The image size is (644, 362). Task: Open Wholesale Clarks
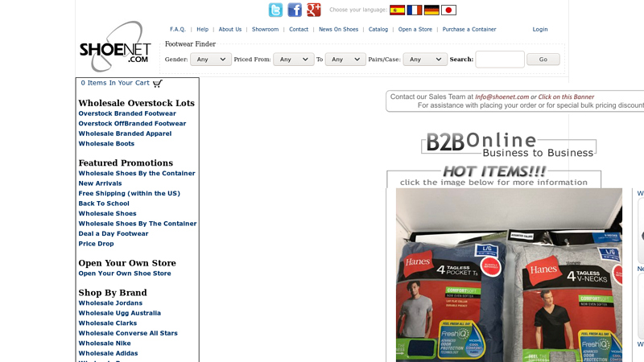pos(108,323)
